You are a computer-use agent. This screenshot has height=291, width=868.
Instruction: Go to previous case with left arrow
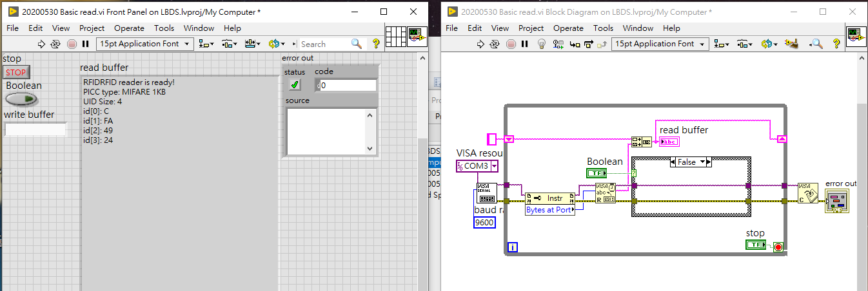coord(674,162)
